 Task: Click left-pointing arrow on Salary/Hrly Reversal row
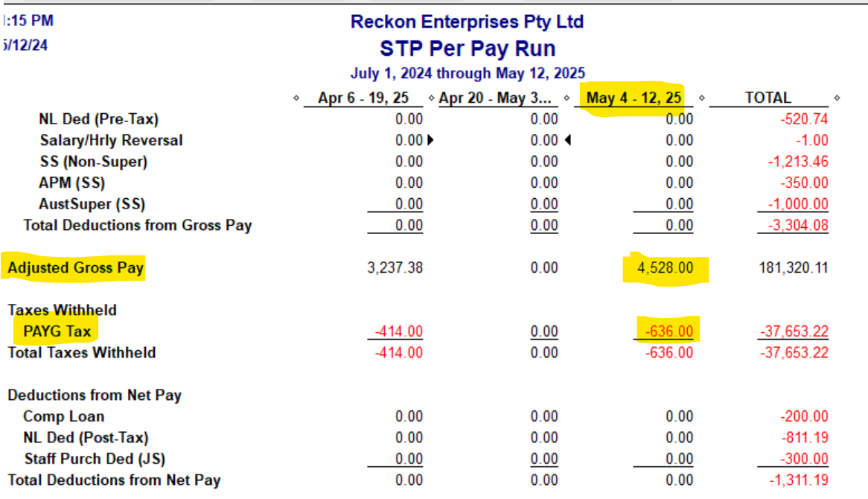pyautogui.click(x=567, y=140)
